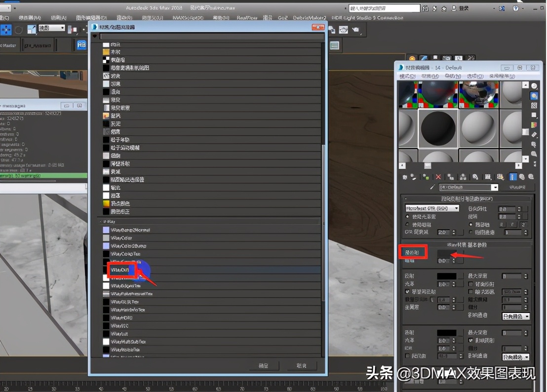Click the 取消 button in the map browser
Viewport: 547px width, 392px height.
[x=302, y=366]
